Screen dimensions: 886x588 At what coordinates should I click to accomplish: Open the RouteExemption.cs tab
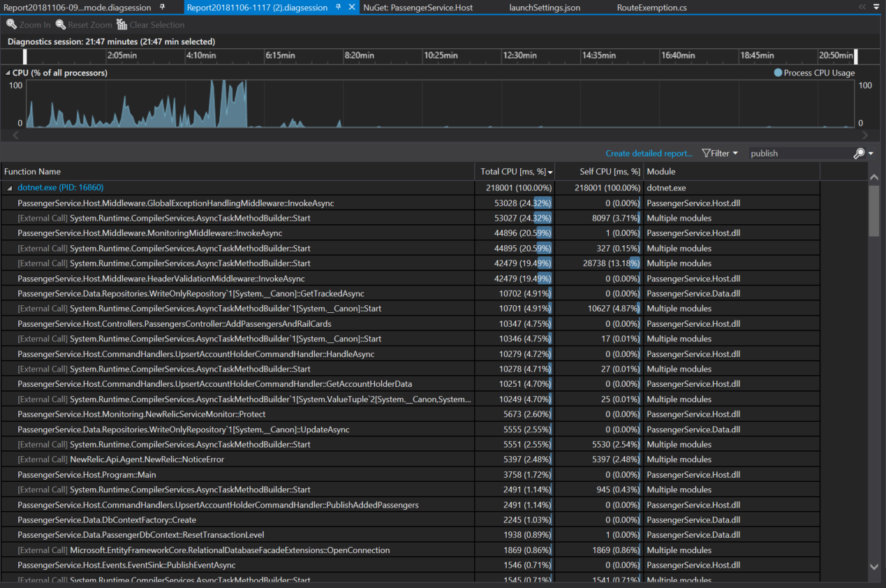(651, 8)
